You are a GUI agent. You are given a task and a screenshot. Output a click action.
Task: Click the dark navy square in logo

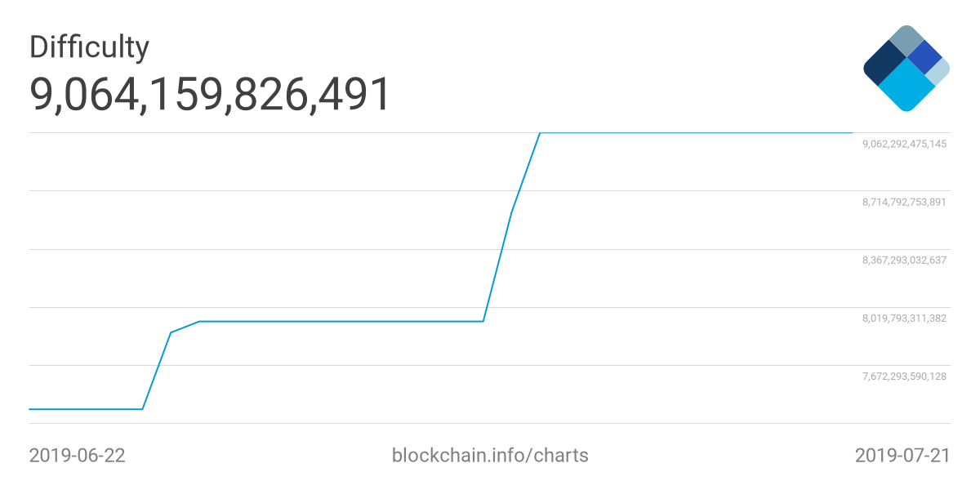[884, 65]
